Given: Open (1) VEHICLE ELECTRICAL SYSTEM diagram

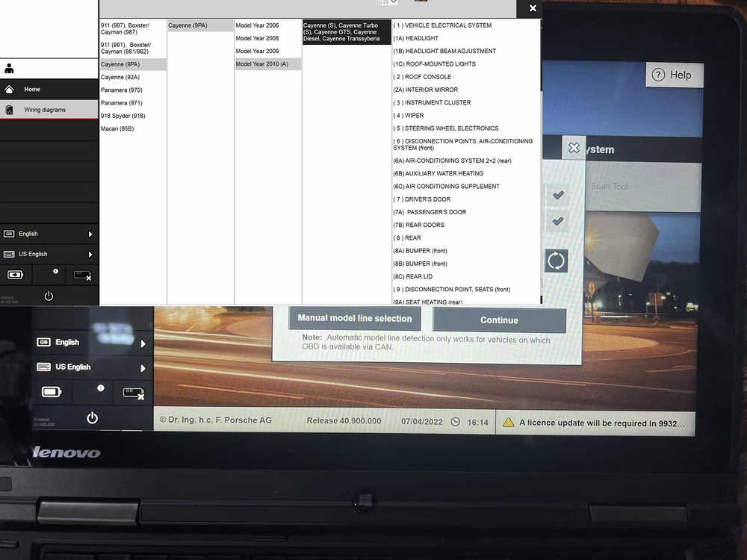Looking at the screenshot, I should [442, 25].
